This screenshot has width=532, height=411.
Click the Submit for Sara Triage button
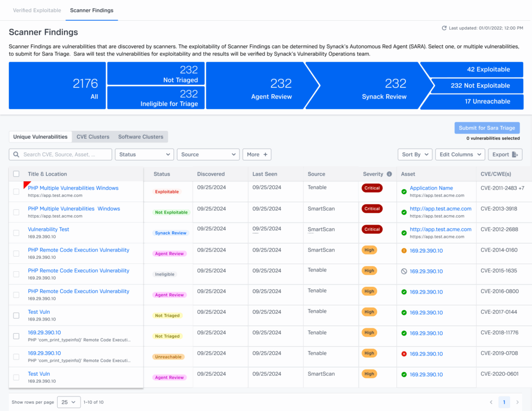point(487,127)
